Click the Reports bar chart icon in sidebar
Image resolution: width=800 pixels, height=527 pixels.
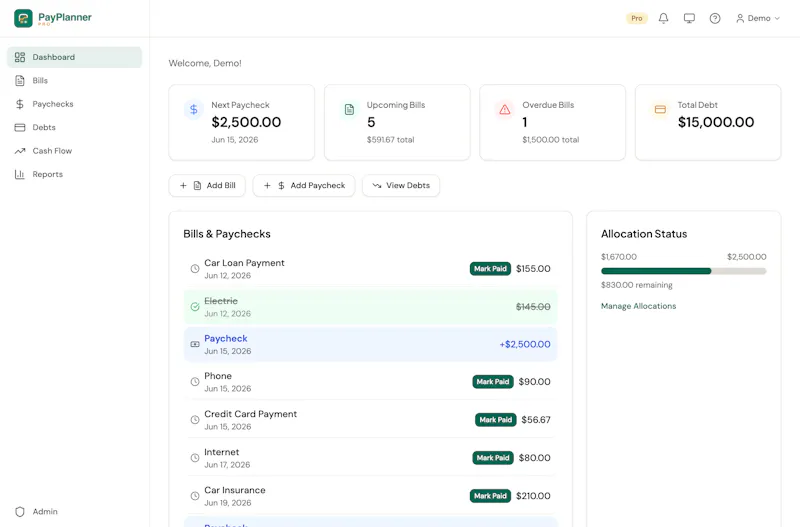(x=20, y=174)
